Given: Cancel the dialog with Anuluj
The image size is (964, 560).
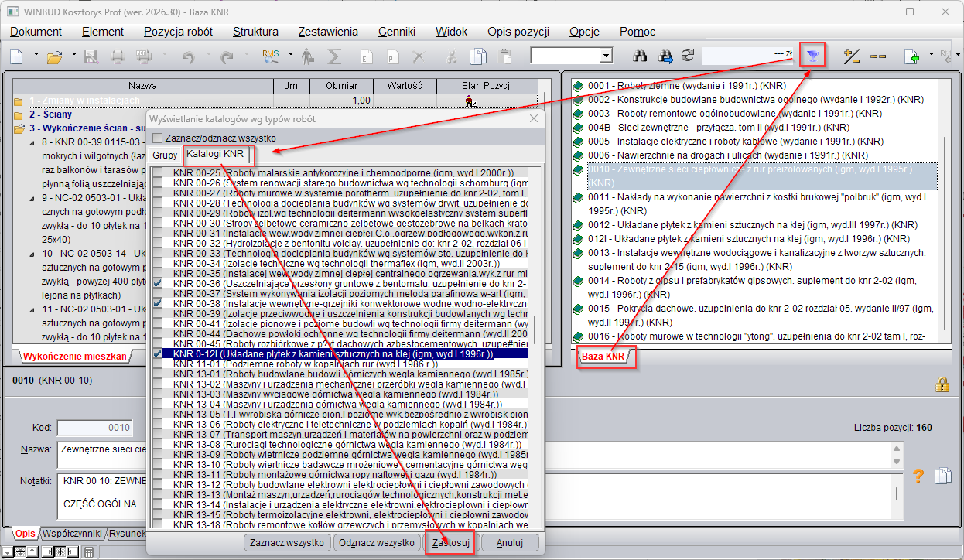Looking at the screenshot, I should click(509, 542).
